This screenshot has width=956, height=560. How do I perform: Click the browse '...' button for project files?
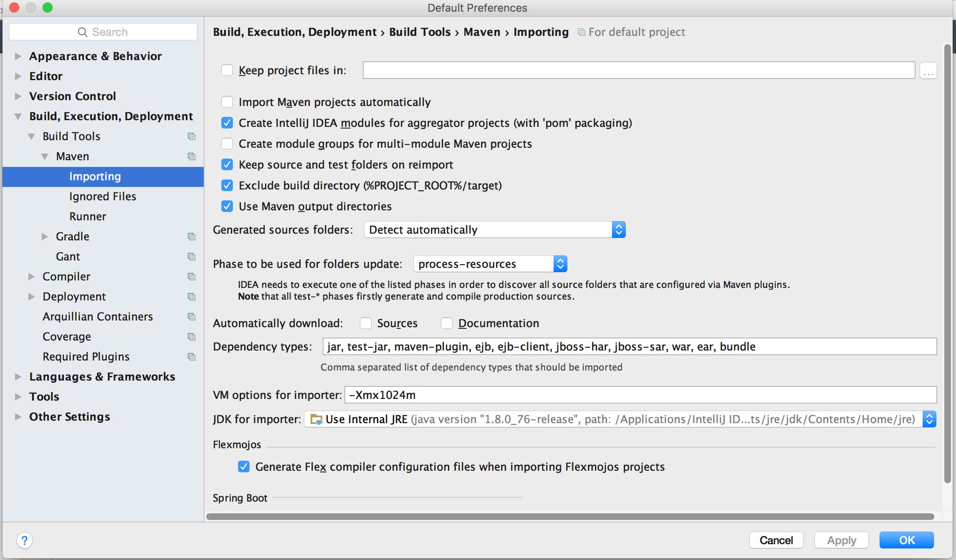928,71
